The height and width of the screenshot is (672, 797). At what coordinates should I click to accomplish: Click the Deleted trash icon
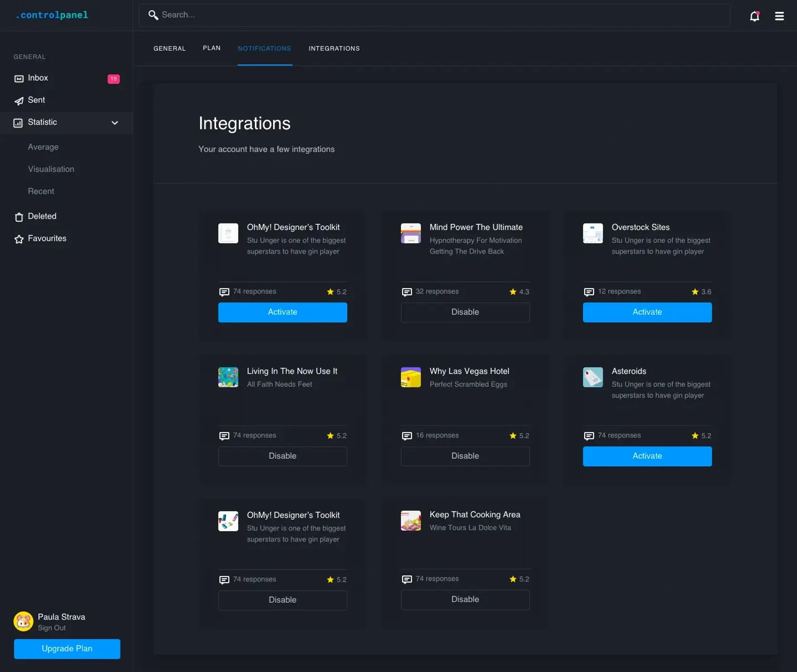[x=19, y=217]
